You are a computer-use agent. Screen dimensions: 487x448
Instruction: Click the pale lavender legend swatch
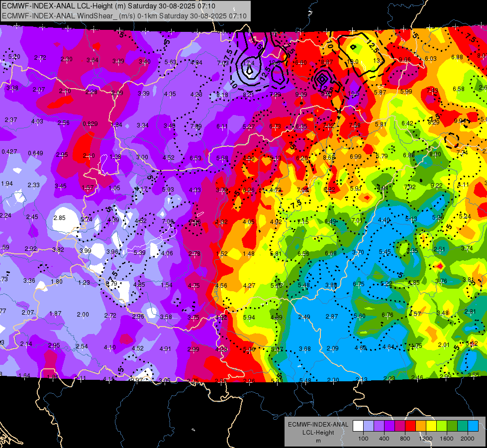(369, 426)
